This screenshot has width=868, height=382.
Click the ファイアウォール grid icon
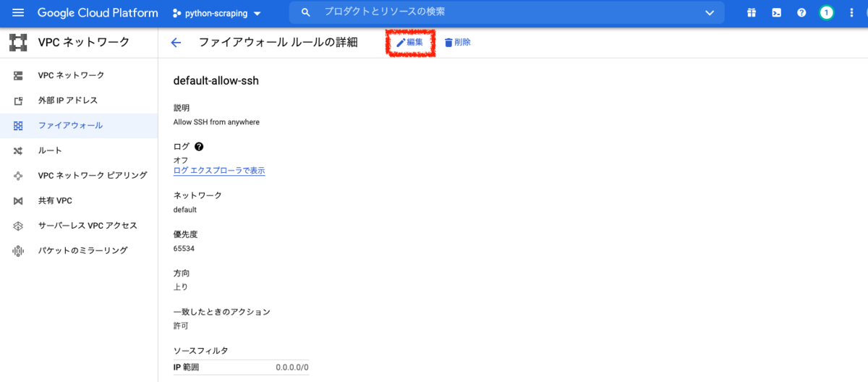pyautogui.click(x=18, y=125)
